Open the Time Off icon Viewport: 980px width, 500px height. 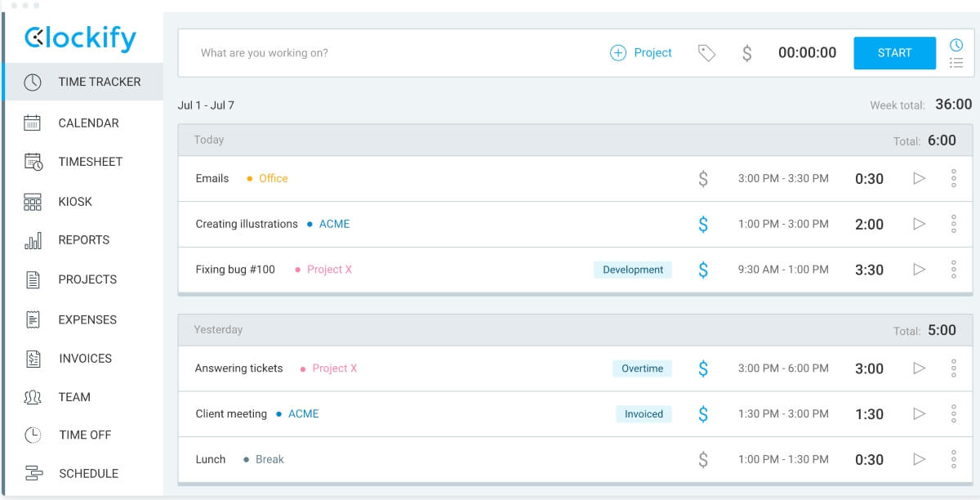coord(33,435)
